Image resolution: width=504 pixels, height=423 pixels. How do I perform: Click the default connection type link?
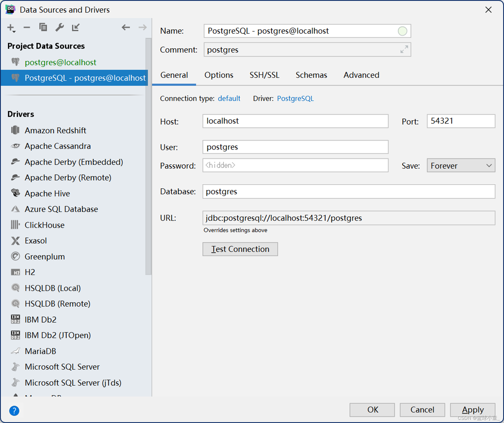(x=229, y=98)
